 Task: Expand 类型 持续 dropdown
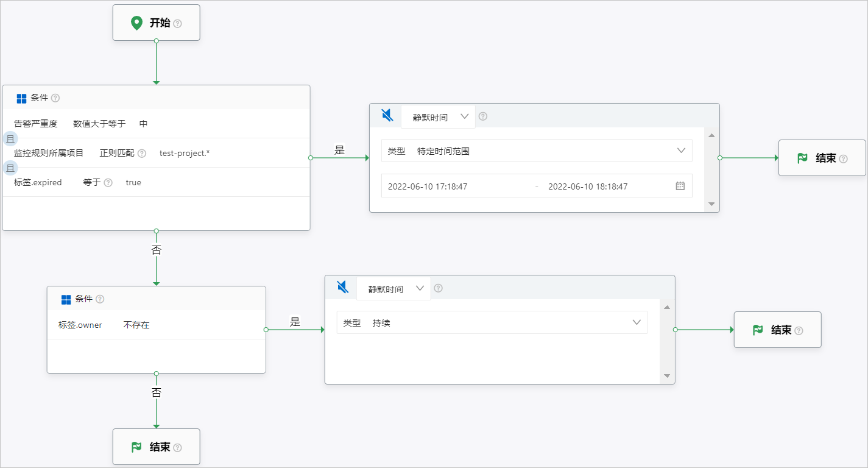point(492,322)
